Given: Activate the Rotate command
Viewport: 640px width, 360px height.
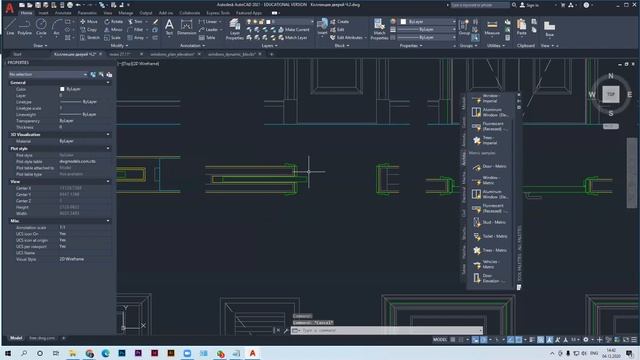Looking at the screenshot, I should tap(113, 22).
